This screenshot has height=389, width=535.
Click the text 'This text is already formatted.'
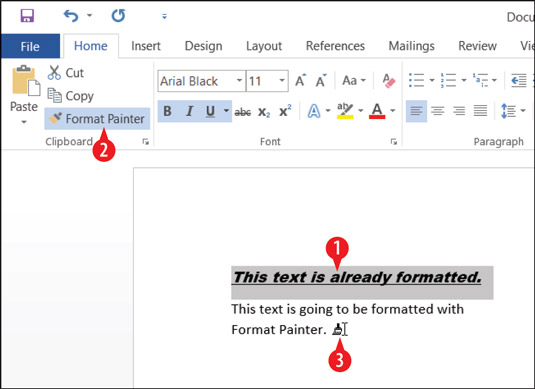[357, 277]
